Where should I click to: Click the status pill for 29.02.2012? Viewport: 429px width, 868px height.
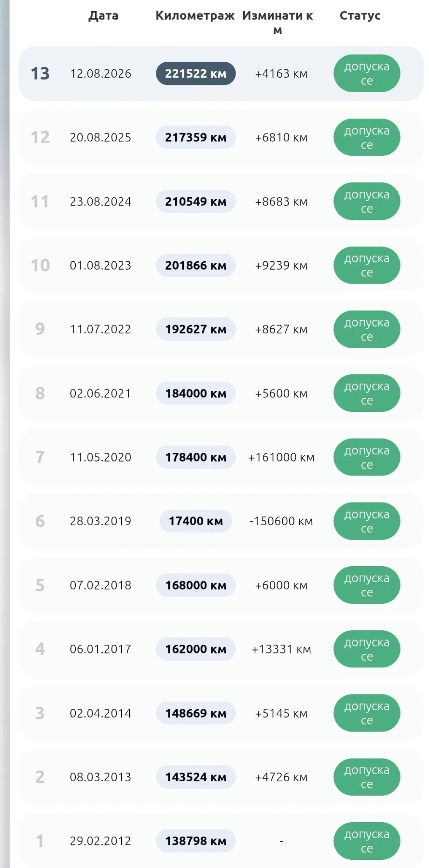coord(367,841)
